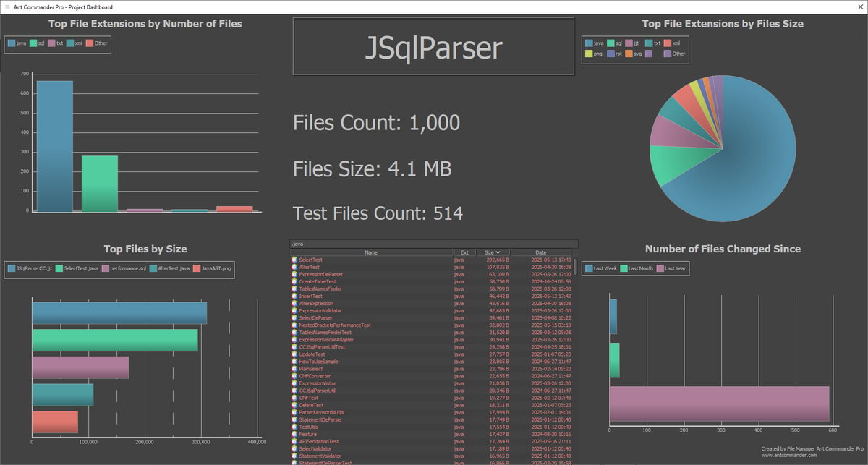Open the www.antcommander.com link
Image resolution: width=868 pixels, height=465 pixels.
pyautogui.click(x=789, y=455)
